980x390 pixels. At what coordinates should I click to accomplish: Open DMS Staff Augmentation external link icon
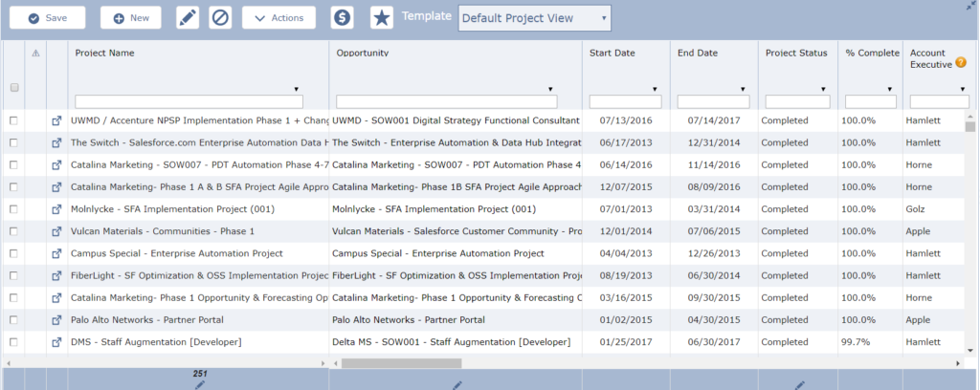(56, 341)
